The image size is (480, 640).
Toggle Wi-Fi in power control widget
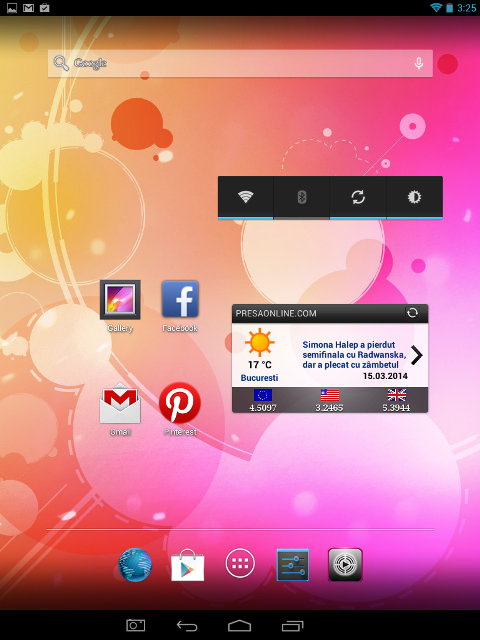(x=246, y=198)
